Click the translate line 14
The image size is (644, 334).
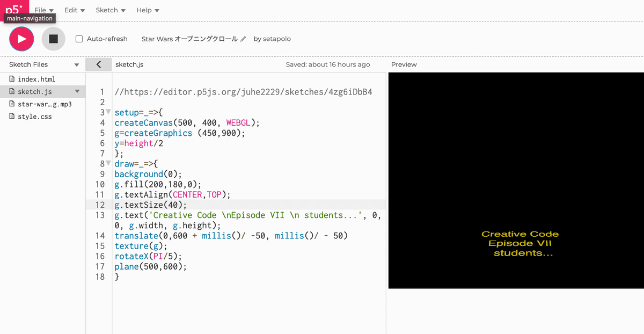[x=231, y=236]
